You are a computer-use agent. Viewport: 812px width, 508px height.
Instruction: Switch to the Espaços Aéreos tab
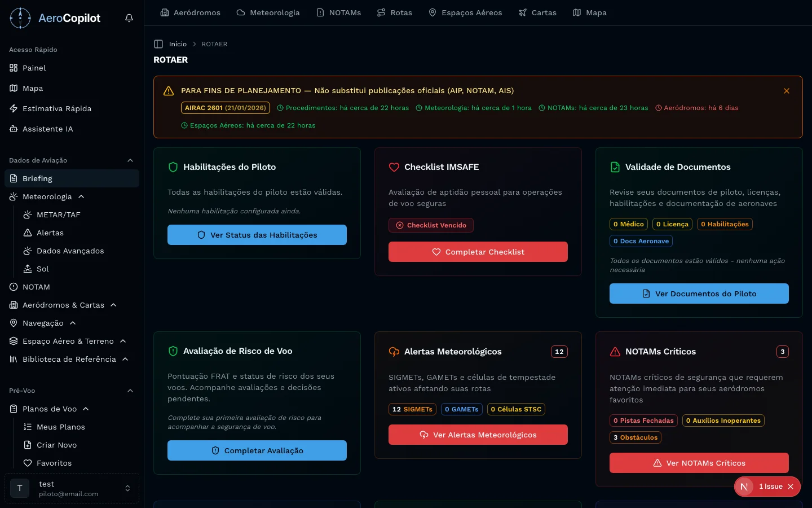pos(465,12)
